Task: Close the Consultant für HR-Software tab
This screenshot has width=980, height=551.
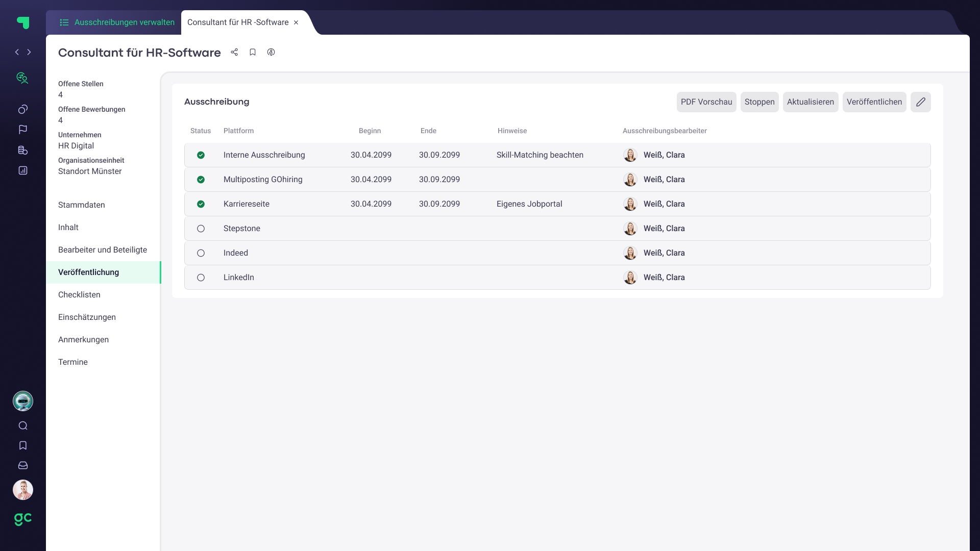Action: 296,22
